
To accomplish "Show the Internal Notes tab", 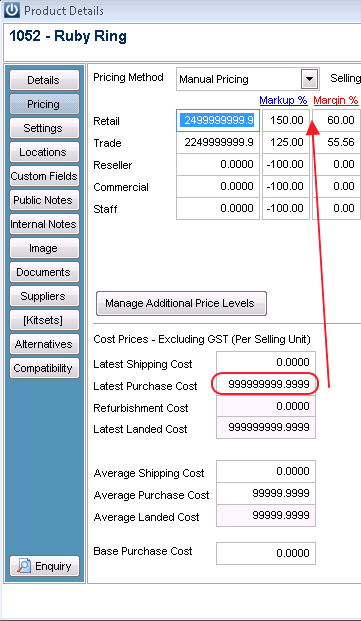I will pyautogui.click(x=44, y=224).
